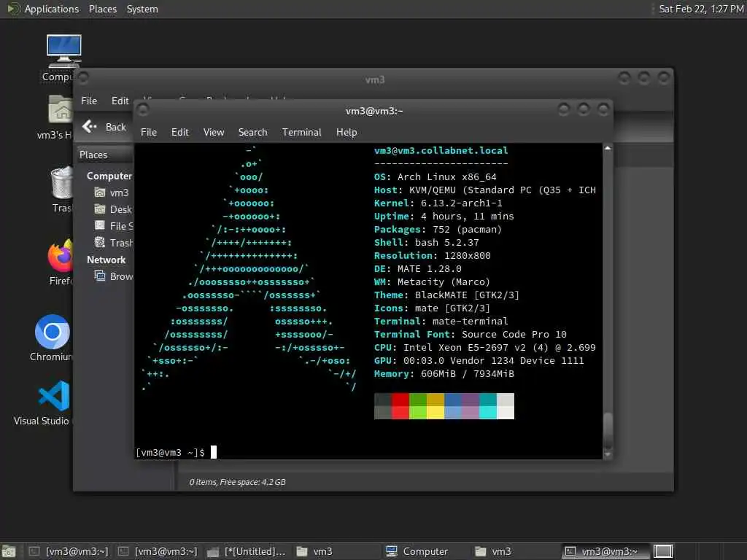
Task: Switch to first vm3 folder taskbar window
Action: click(336, 551)
